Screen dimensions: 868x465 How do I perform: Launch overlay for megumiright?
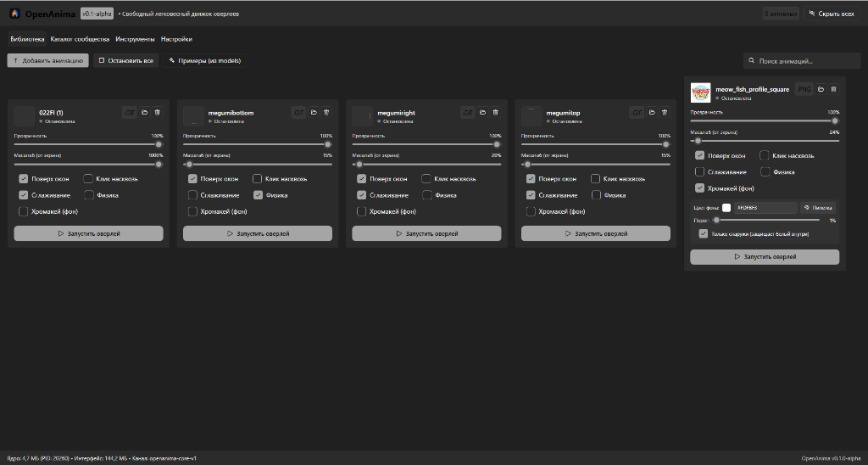click(x=427, y=233)
